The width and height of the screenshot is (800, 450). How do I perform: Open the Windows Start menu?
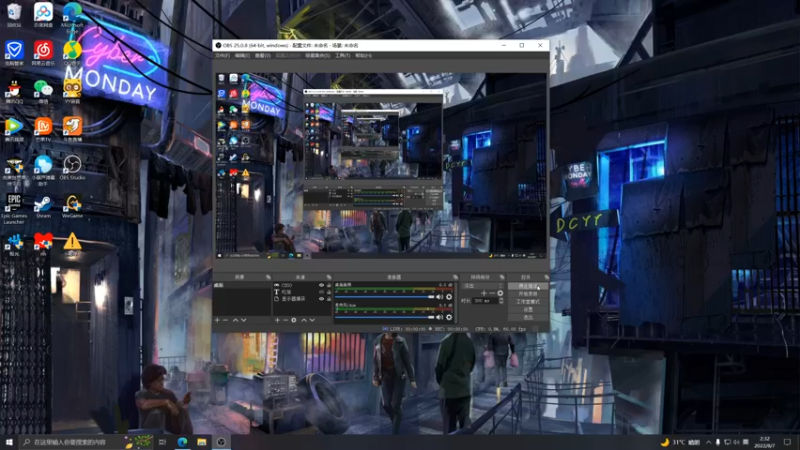tap(9, 442)
